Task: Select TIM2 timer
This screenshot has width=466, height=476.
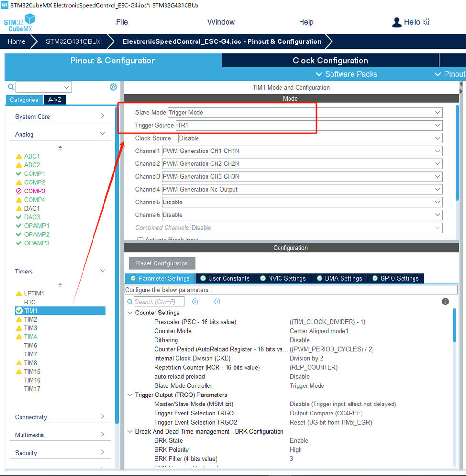Action: pos(31,319)
